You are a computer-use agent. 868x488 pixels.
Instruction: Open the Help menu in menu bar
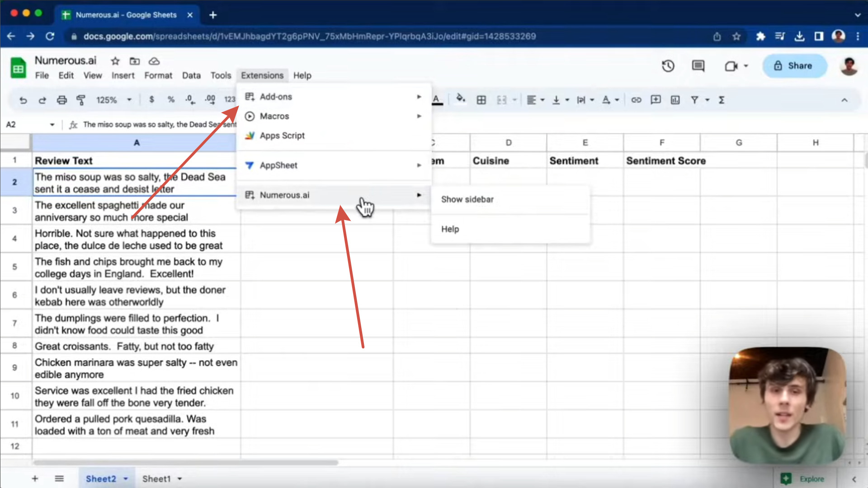click(302, 75)
